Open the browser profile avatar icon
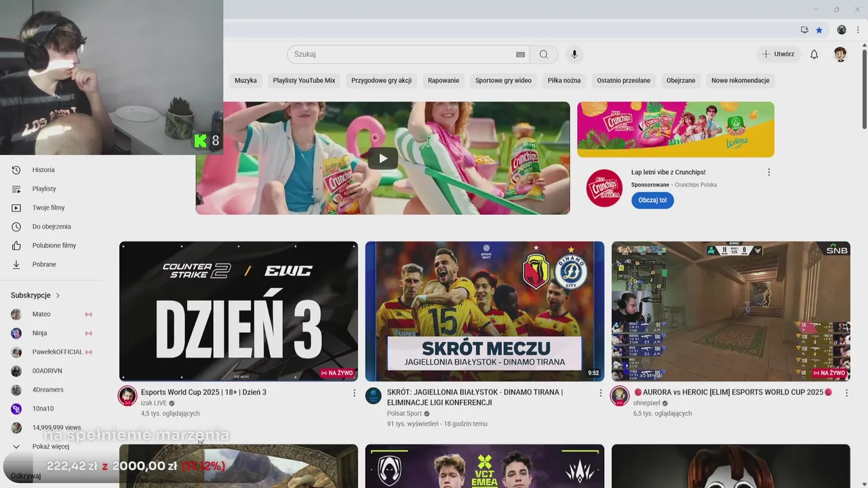Image resolution: width=868 pixels, height=488 pixels. click(x=842, y=30)
